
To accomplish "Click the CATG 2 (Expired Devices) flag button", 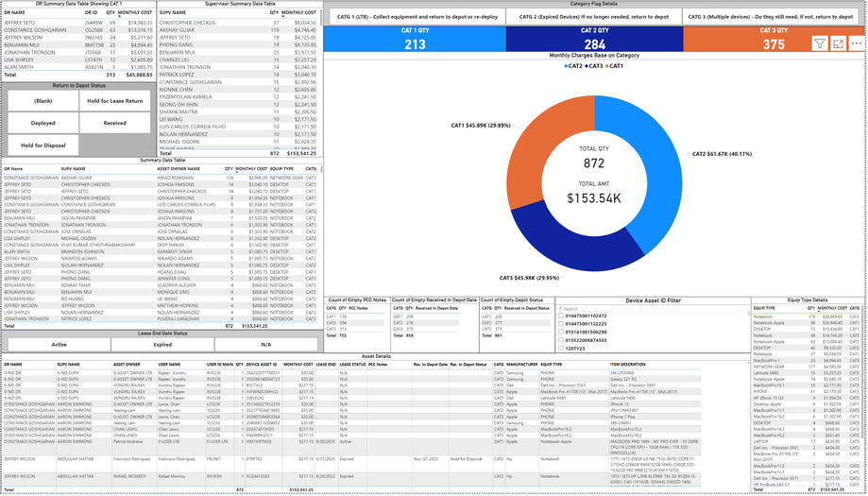I will pos(594,17).
